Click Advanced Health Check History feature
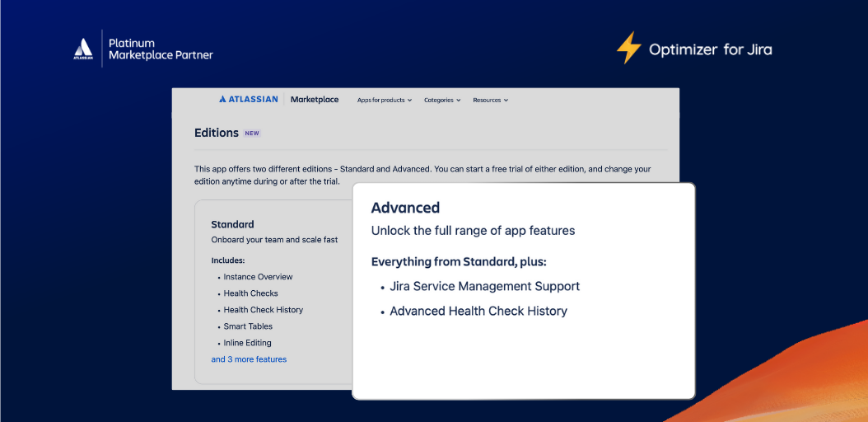 [478, 312]
